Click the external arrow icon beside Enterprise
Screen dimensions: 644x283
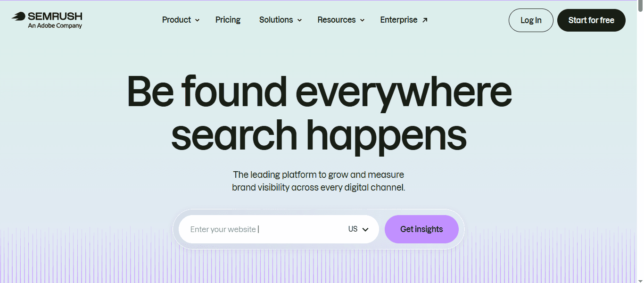(425, 20)
